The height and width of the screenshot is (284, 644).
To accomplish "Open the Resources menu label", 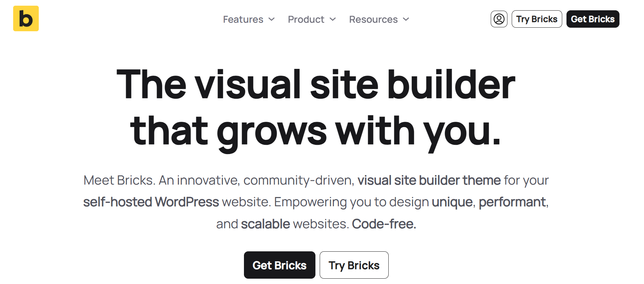I will [373, 19].
